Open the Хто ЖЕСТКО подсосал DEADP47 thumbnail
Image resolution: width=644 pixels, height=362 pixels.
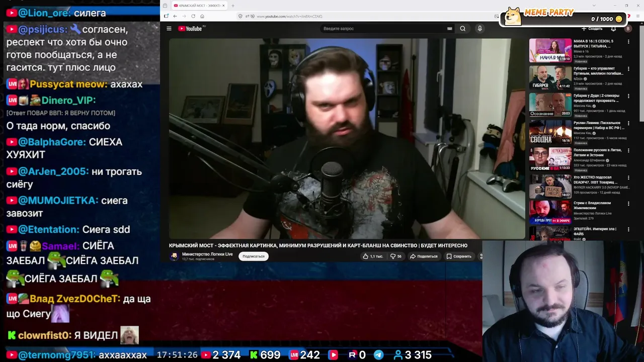550,186
